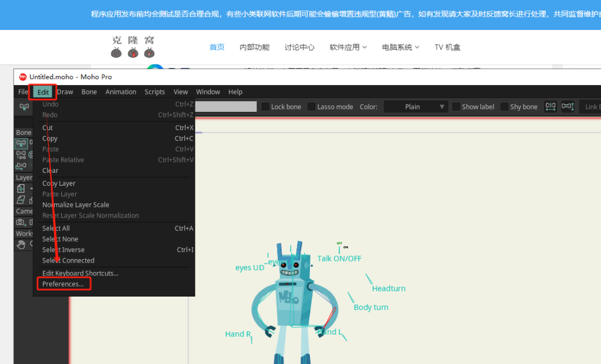Image resolution: width=601 pixels, height=364 pixels.
Task: Click the eyes UD bone label
Action: [x=249, y=267]
